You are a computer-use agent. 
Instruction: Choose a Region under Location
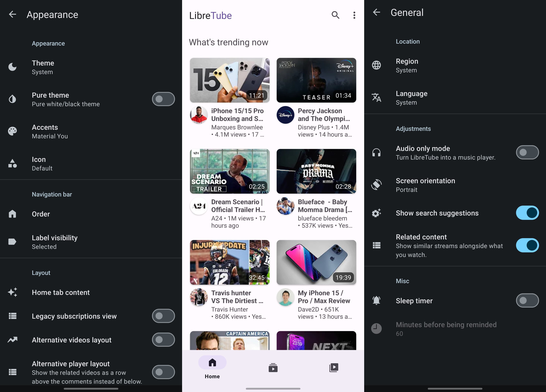407,65
